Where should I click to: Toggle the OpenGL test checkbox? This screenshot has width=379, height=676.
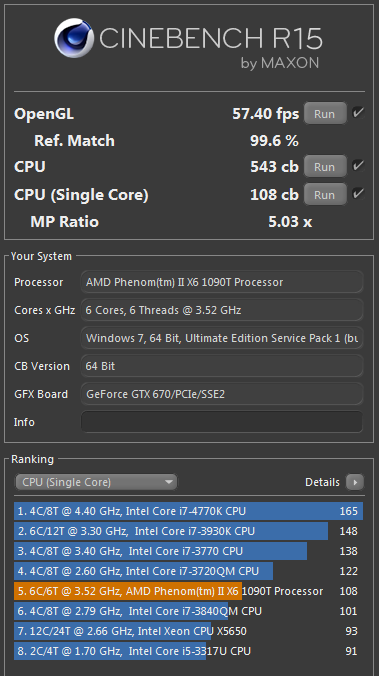point(358,113)
